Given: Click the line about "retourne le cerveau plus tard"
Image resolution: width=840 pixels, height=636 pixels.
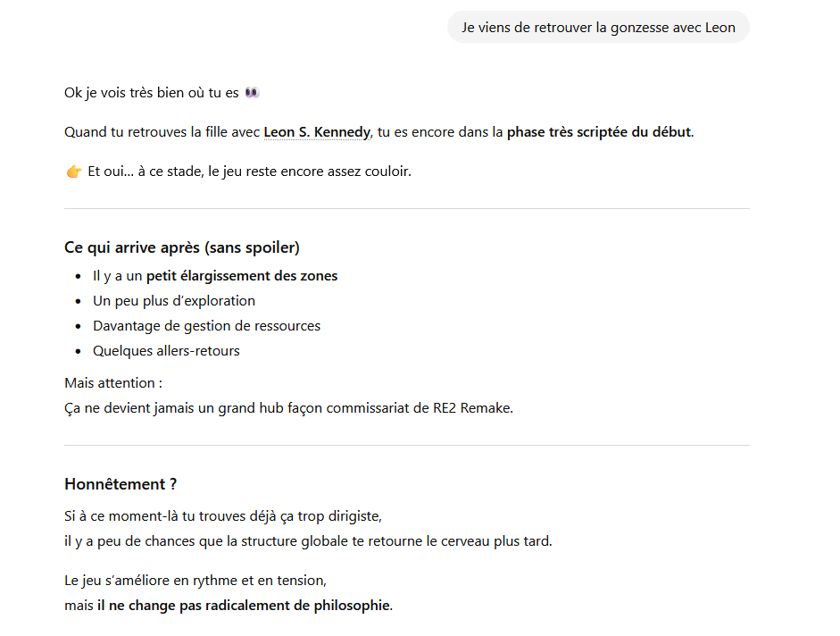Looking at the screenshot, I should (x=308, y=541).
